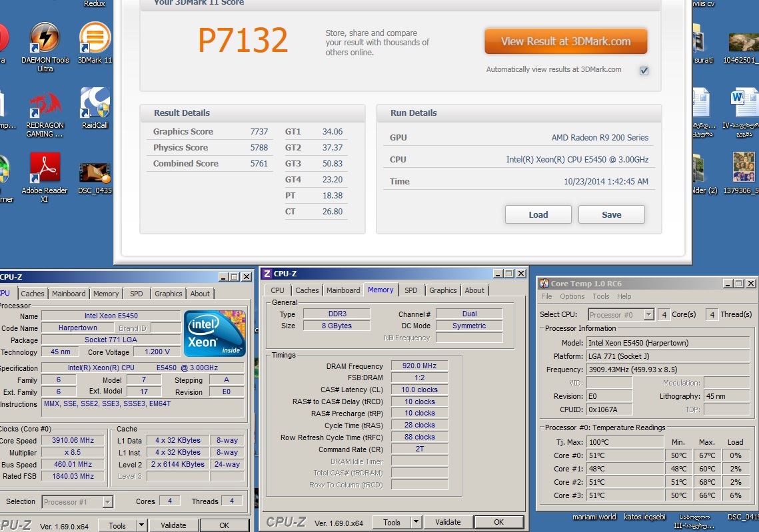The image size is (759, 532).
Task: Click Core Speed value 3910.06 MHz
Action: click(x=73, y=440)
